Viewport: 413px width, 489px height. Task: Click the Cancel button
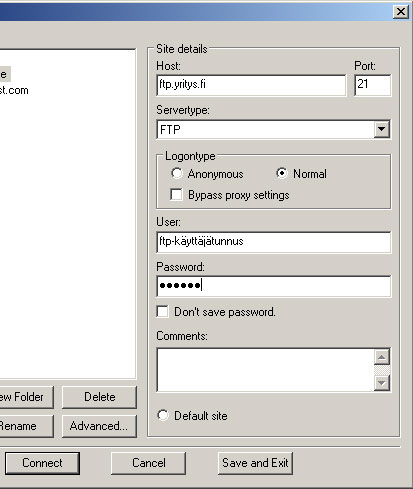(148, 463)
